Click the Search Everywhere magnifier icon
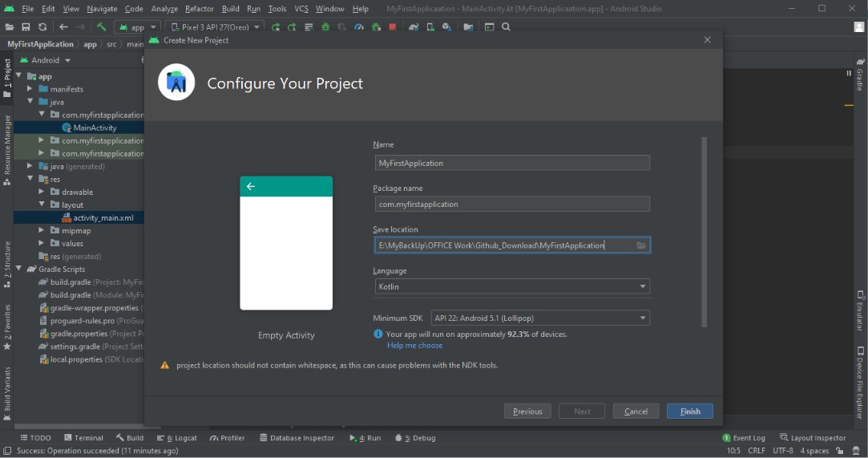 [x=506, y=26]
